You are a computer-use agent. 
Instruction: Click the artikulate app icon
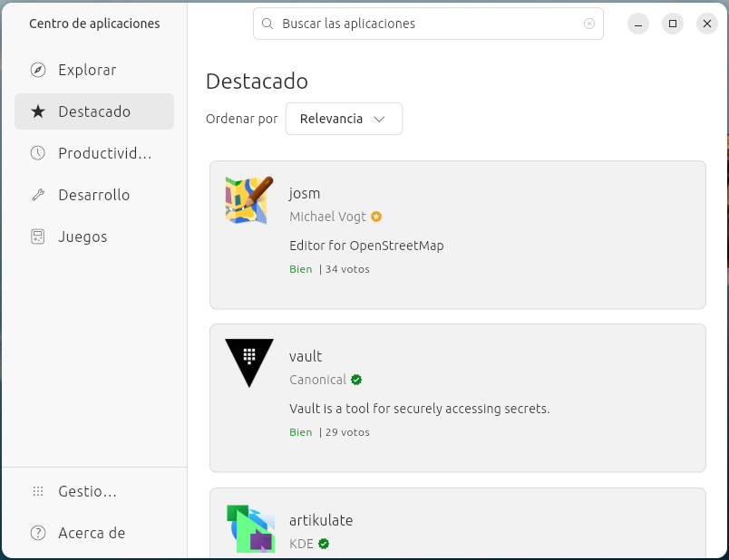(249, 528)
